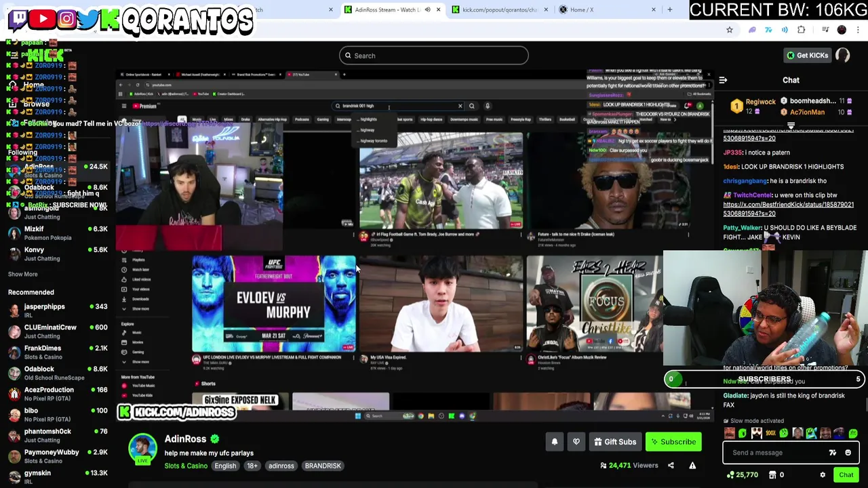Open gymskin recommended channel
The height and width of the screenshot is (488, 868).
point(58,477)
